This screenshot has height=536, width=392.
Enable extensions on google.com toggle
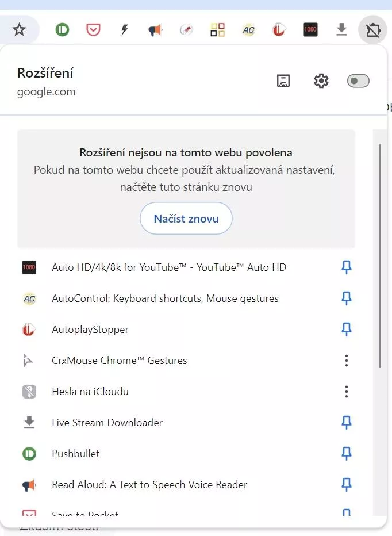click(x=358, y=81)
